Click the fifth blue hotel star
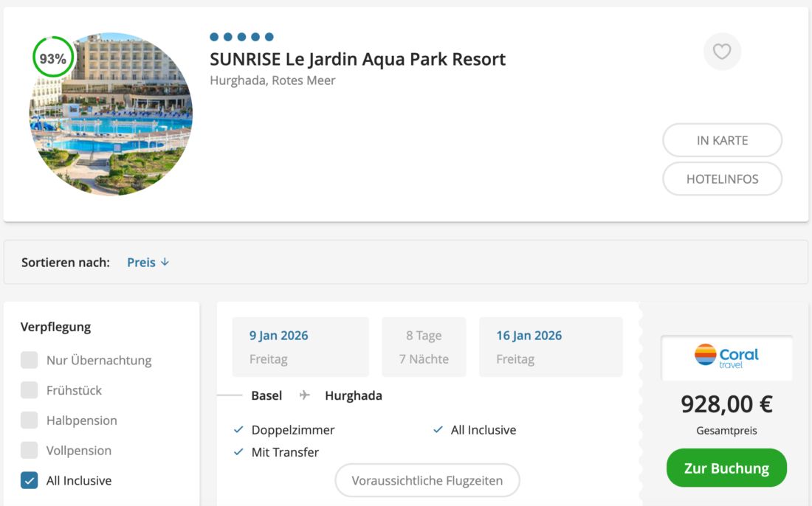This screenshot has width=812, height=506. pyautogui.click(x=269, y=35)
